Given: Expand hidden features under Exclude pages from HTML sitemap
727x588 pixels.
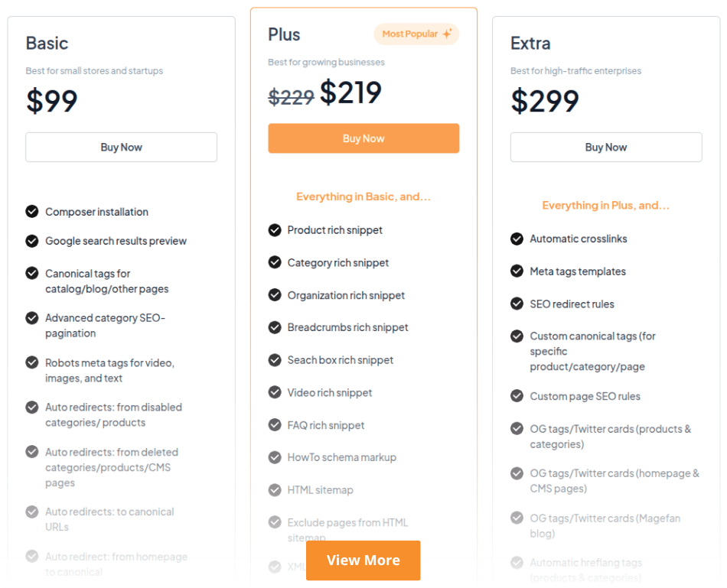Looking at the screenshot, I should [x=363, y=560].
